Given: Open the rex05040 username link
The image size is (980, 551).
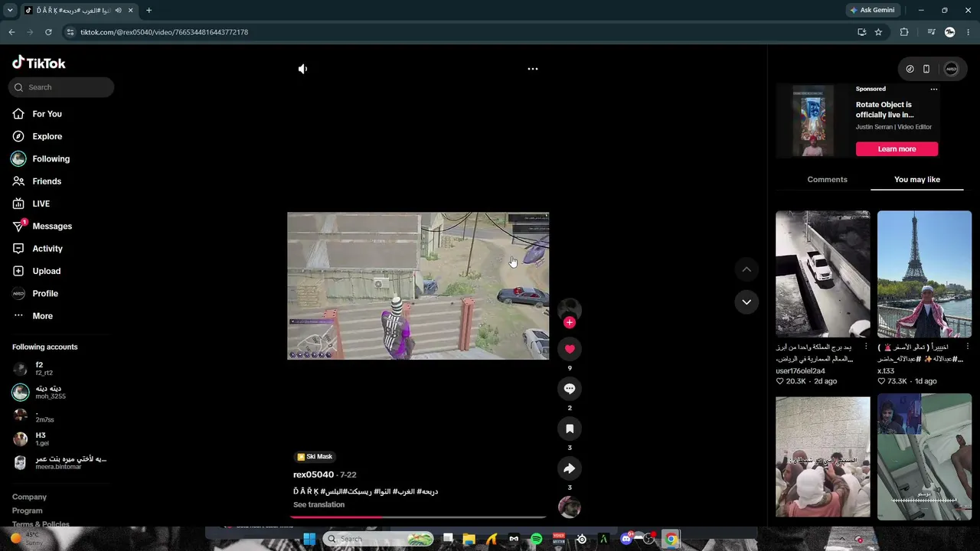Looking at the screenshot, I should 313,474.
